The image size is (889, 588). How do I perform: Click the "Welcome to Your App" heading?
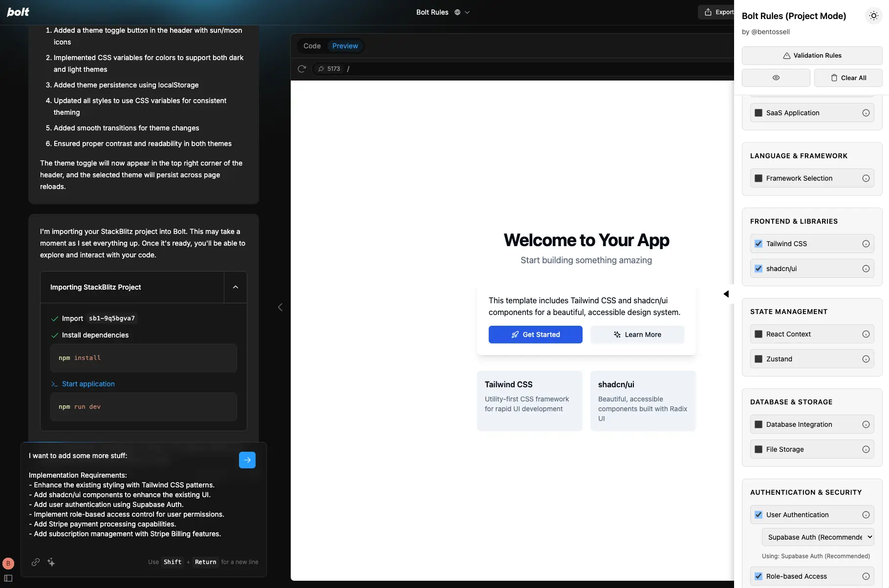coord(586,240)
